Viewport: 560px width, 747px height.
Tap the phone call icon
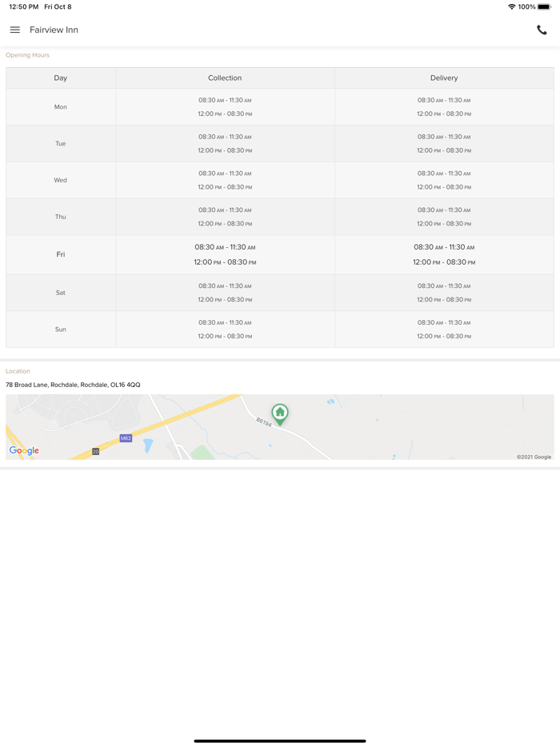click(542, 30)
